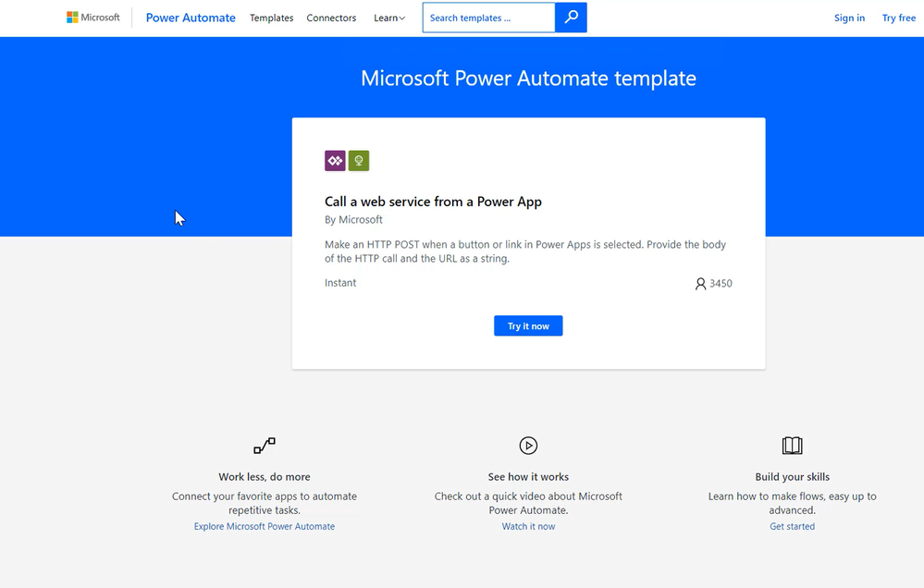
Task: Click the flow connector icon above Work less
Action: [264, 446]
